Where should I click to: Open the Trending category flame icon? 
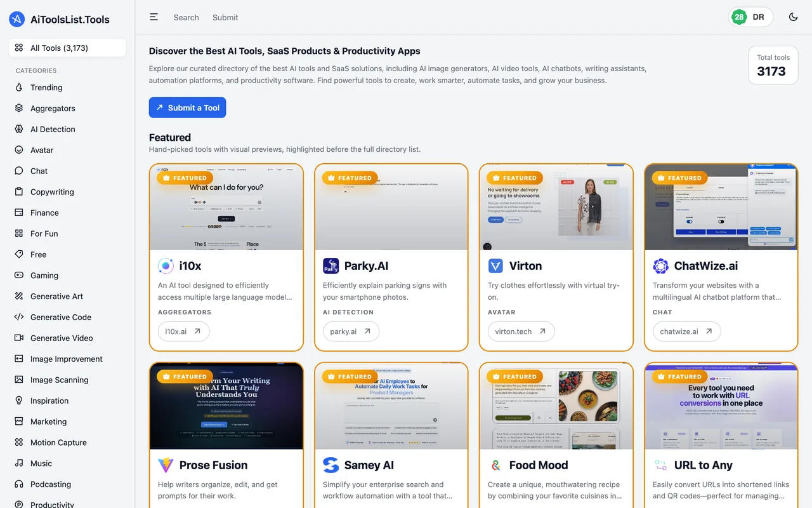[x=19, y=87]
